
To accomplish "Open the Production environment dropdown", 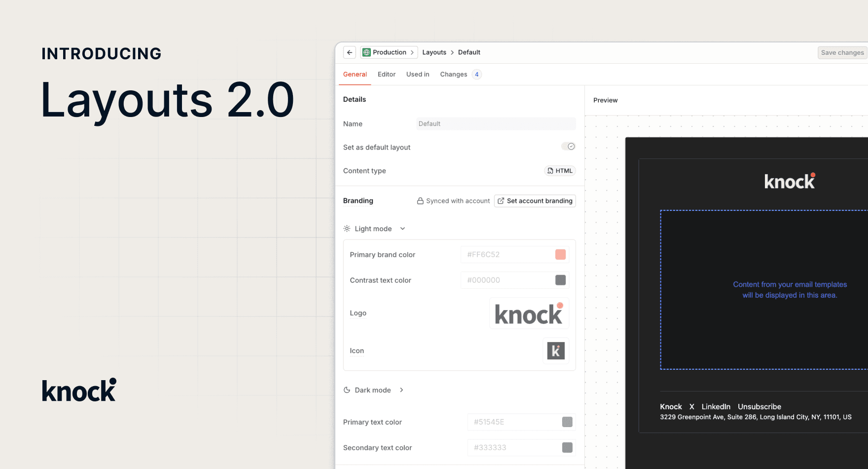I will click(389, 52).
